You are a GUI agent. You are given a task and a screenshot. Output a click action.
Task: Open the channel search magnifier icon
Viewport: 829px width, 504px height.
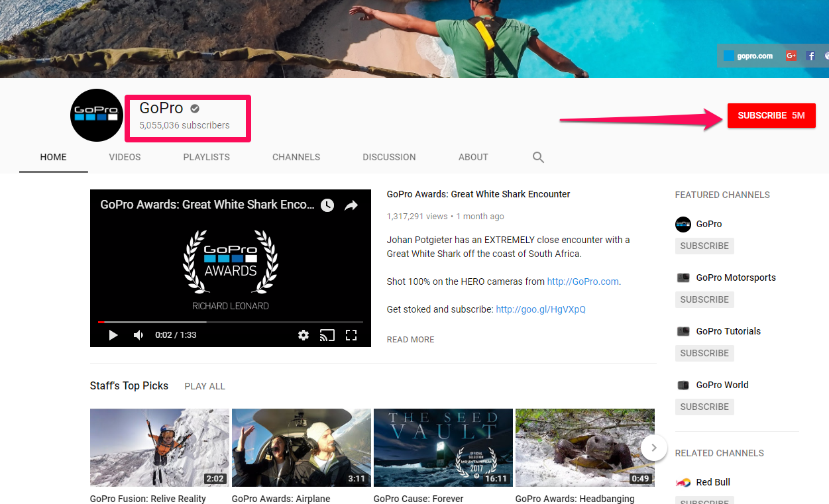coord(538,157)
